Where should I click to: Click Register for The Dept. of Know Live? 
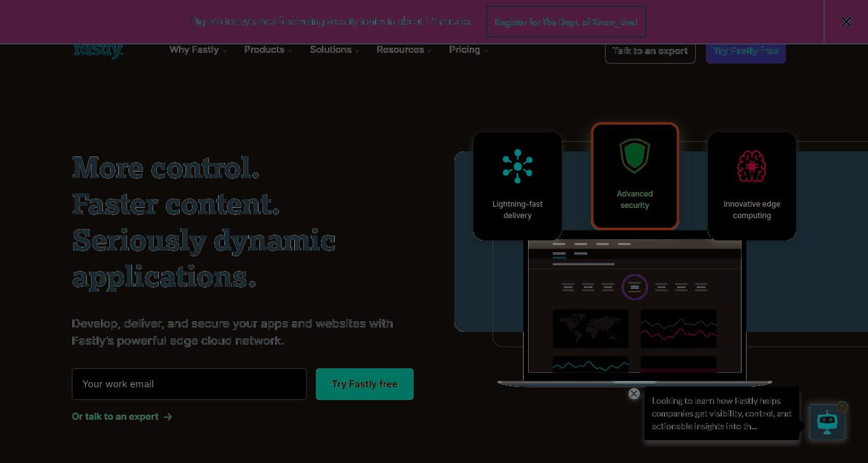(x=566, y=22)
